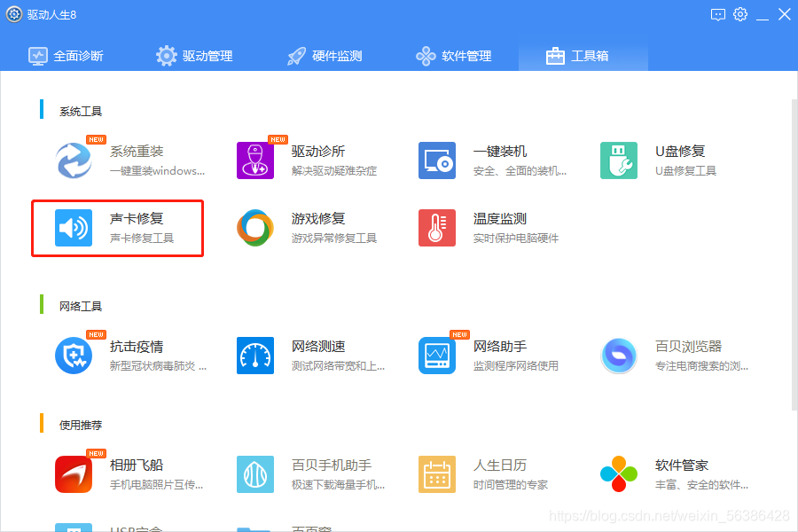The height and width of the screenshot is (532, 798).
Task: Click the 一键装机 title text
Action: [x=500, y=152]
